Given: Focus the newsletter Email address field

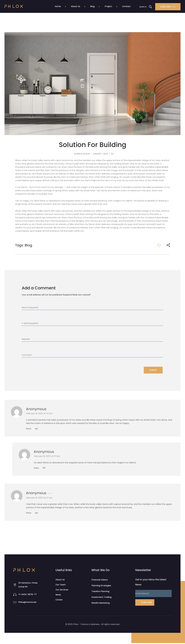Looking at the screenshot, I should (153, 593).
